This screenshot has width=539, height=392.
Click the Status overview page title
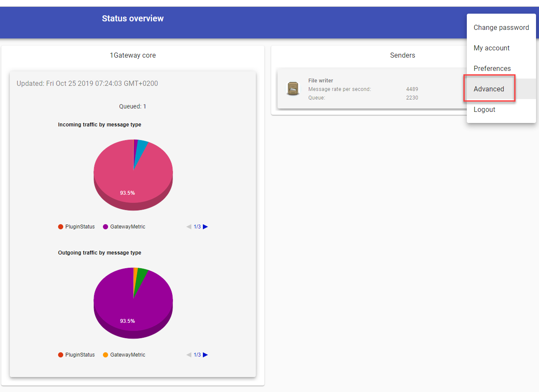pos(133,18)
